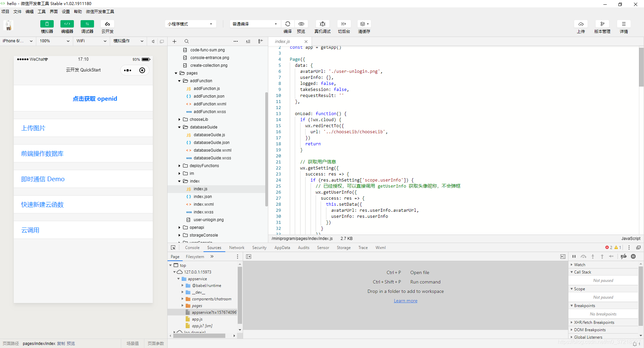Collapse the addFunction folder
644x348 pixels.
(179, 81)
